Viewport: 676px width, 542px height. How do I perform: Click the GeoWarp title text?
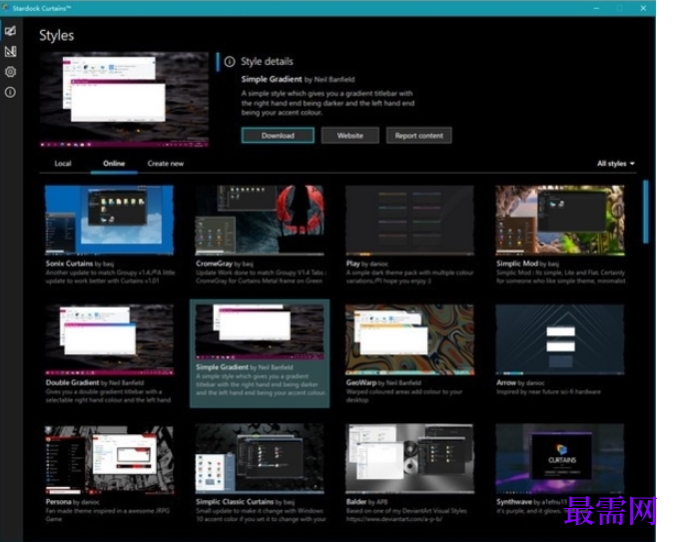pos(361,382)
